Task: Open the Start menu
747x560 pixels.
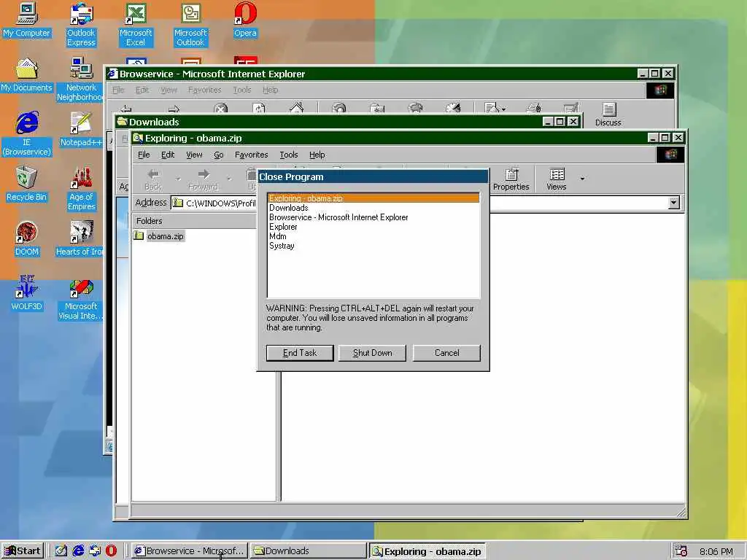Action: pos(23,551)
